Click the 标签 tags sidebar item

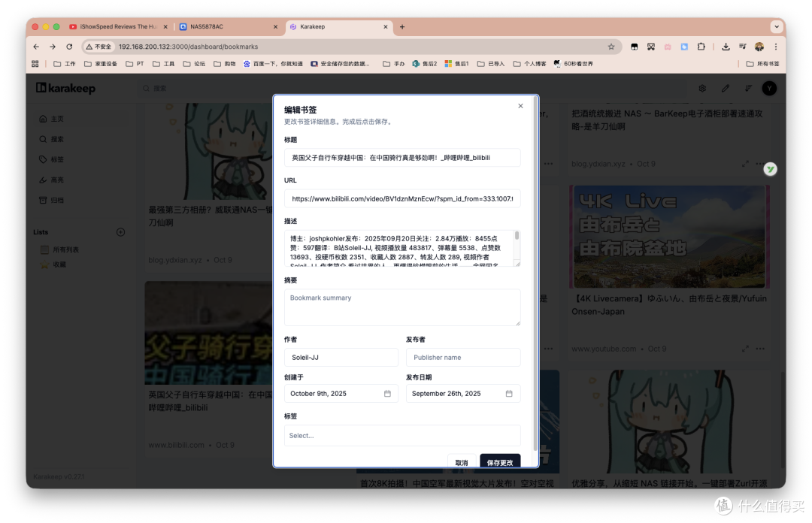[80, 159]
